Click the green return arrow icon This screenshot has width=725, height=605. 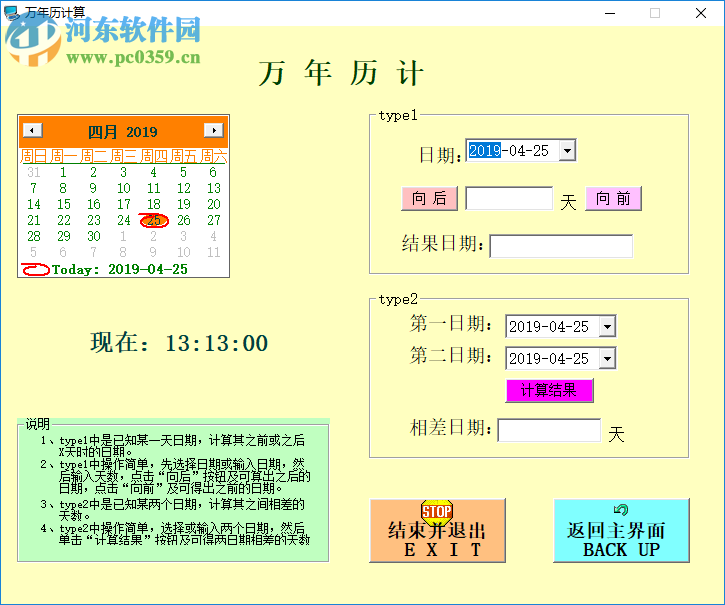tap(621, 509)
